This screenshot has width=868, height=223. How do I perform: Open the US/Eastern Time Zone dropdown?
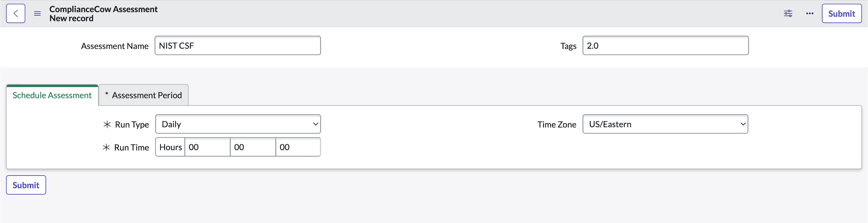click(x=665, y=124)
